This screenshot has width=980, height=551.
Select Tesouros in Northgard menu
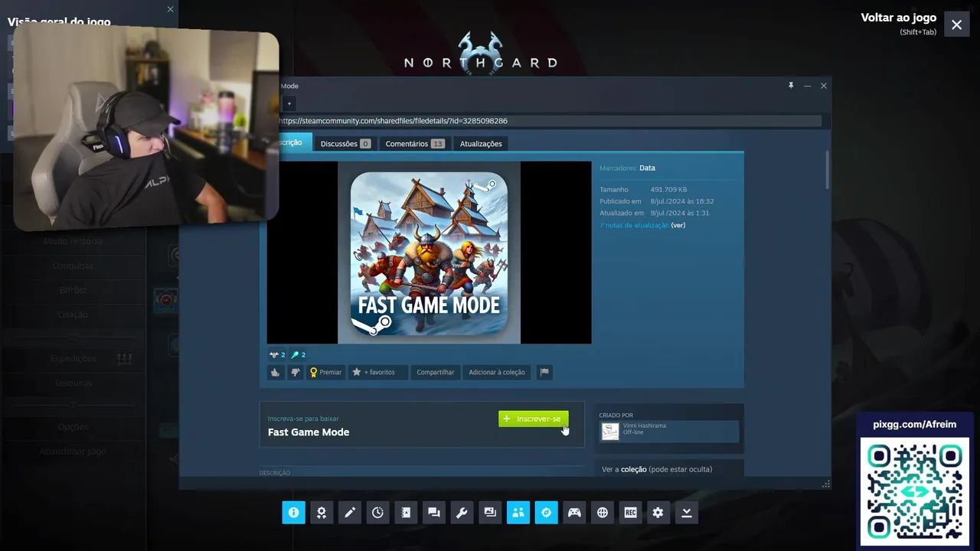coord(73,383)
